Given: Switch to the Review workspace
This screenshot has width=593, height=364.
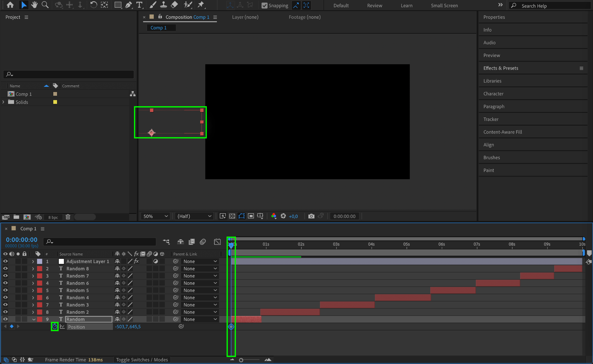Looking at the screenshot, I should pyautogui.click(x=374, y=5).
